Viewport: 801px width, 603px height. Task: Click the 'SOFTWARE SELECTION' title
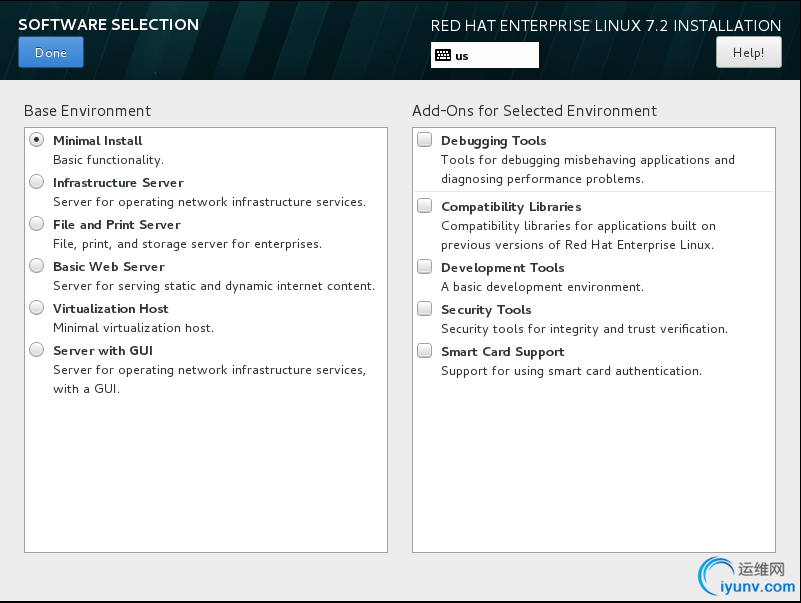tap(108, 25)
